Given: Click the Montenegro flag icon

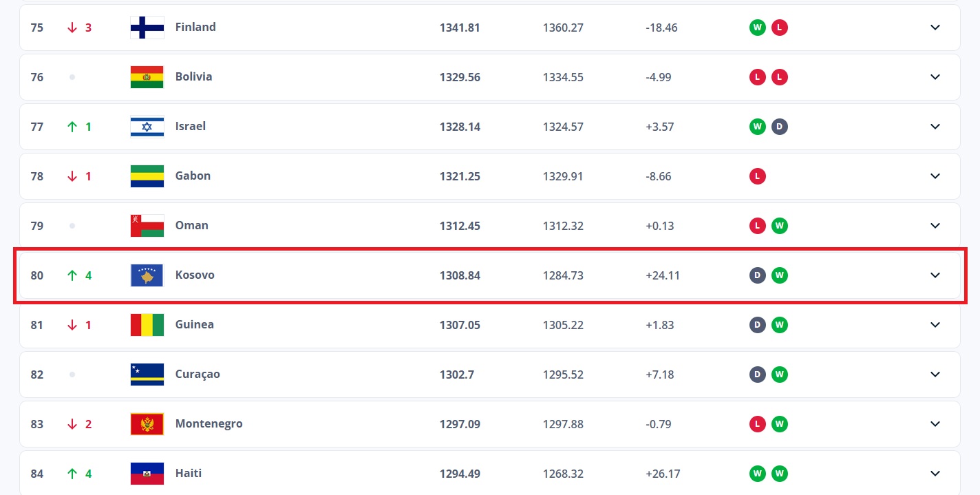Looking at the screenshot, I should point(147,424).
